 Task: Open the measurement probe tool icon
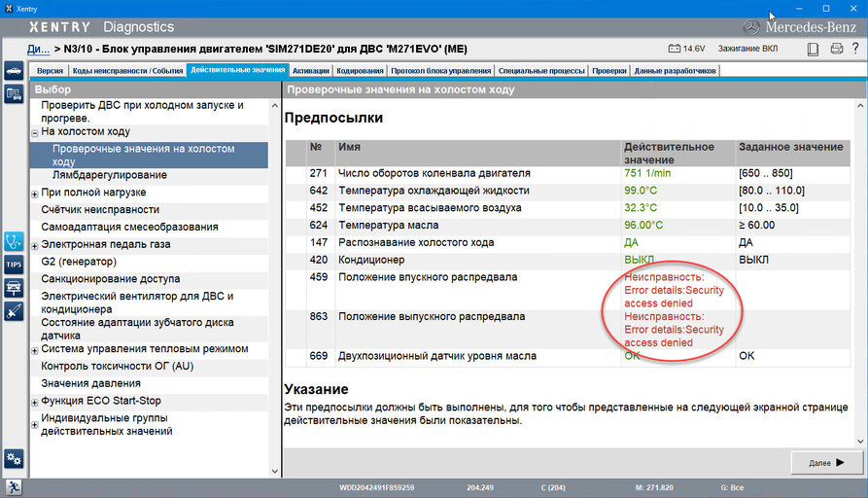14,311
